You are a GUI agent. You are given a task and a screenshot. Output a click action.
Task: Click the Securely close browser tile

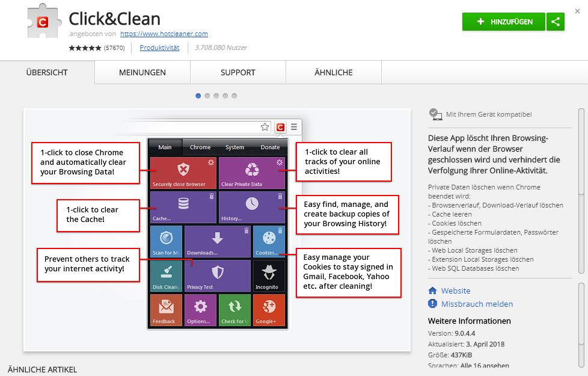(183, 173)
